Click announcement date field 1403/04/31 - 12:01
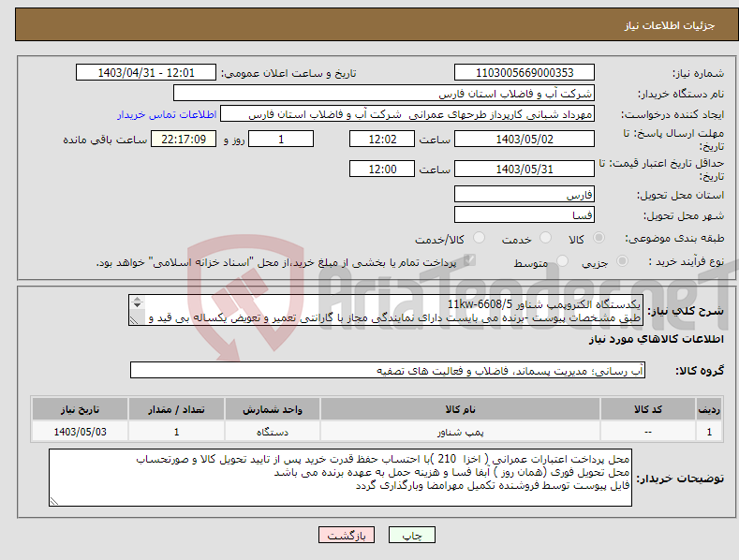Screen dimensions: 739x560 point(146,73)
